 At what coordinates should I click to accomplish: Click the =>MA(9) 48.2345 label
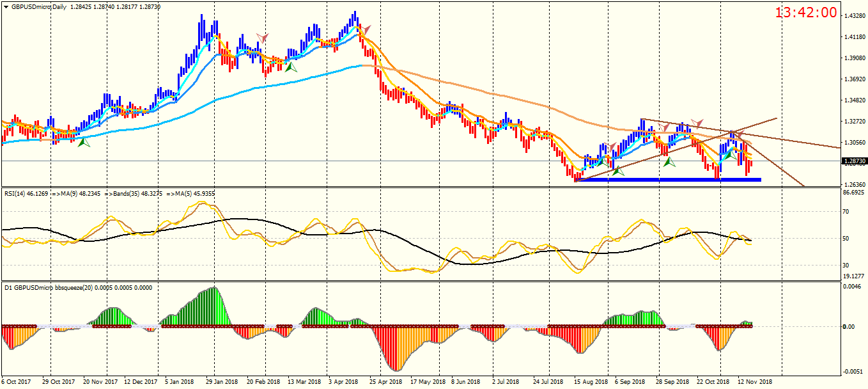click(75, 193)
